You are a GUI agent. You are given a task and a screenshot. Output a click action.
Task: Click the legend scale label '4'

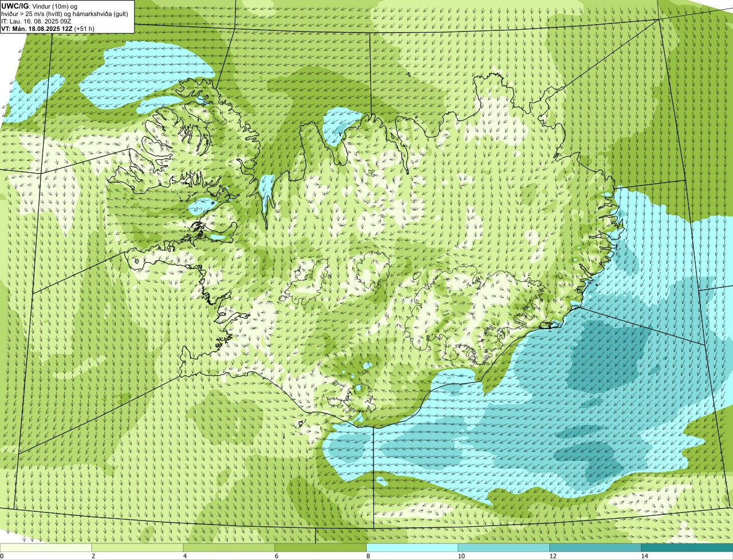pyautogui.click(x=184, y=556)
